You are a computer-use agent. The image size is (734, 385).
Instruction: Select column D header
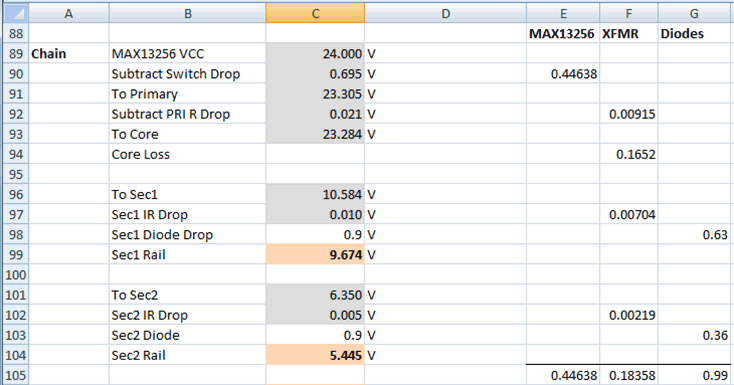445,13
